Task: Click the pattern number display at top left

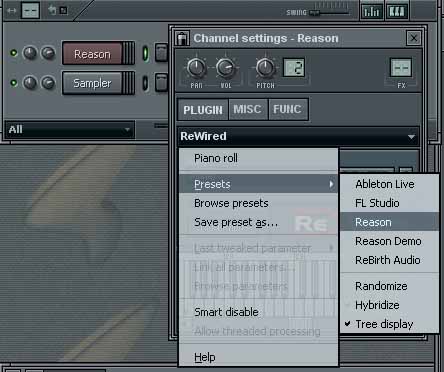Action: point(30,10)
